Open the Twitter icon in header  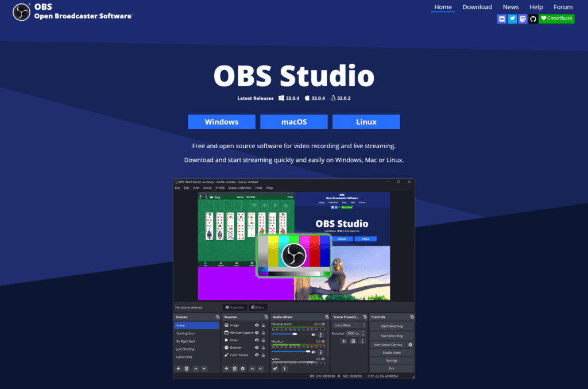512,19
